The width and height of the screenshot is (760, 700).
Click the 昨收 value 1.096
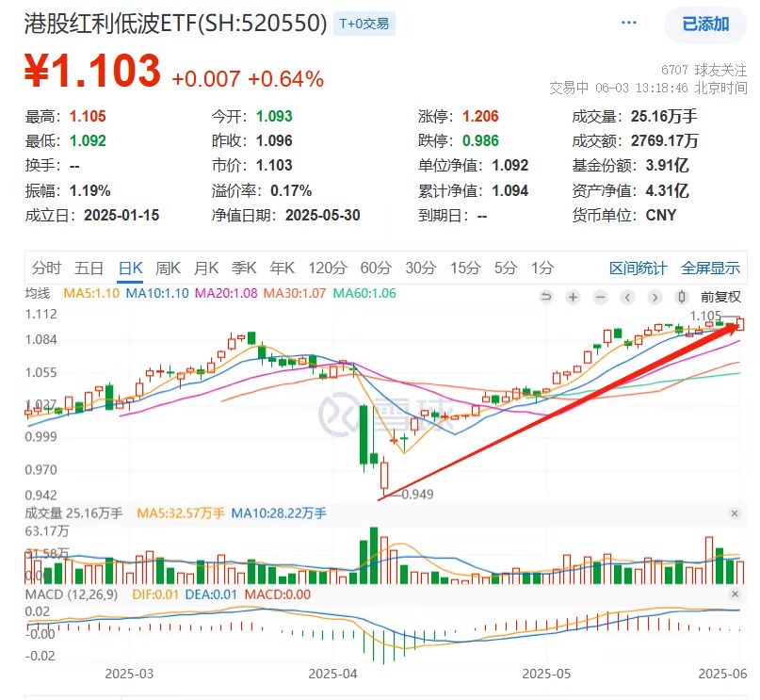[274, 141]
